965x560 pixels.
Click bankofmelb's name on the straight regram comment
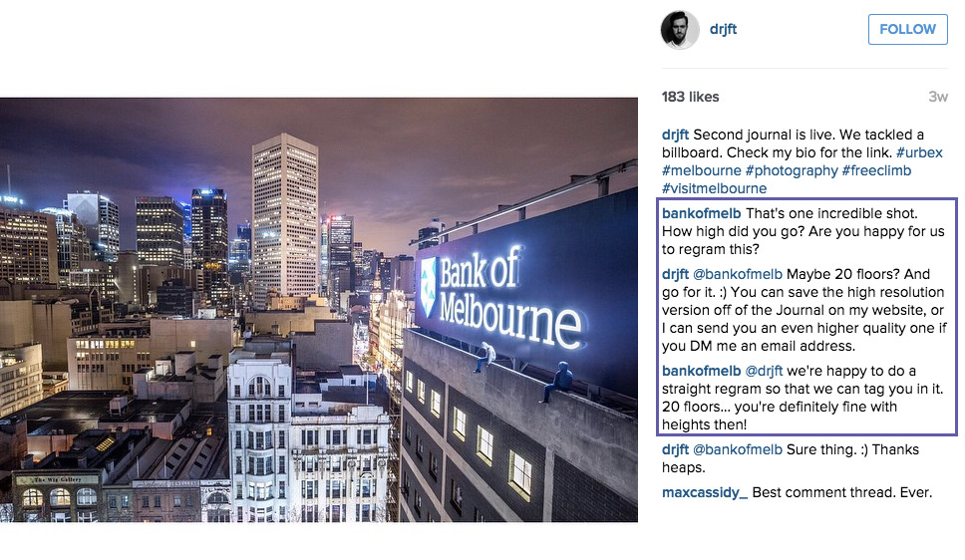702,371
